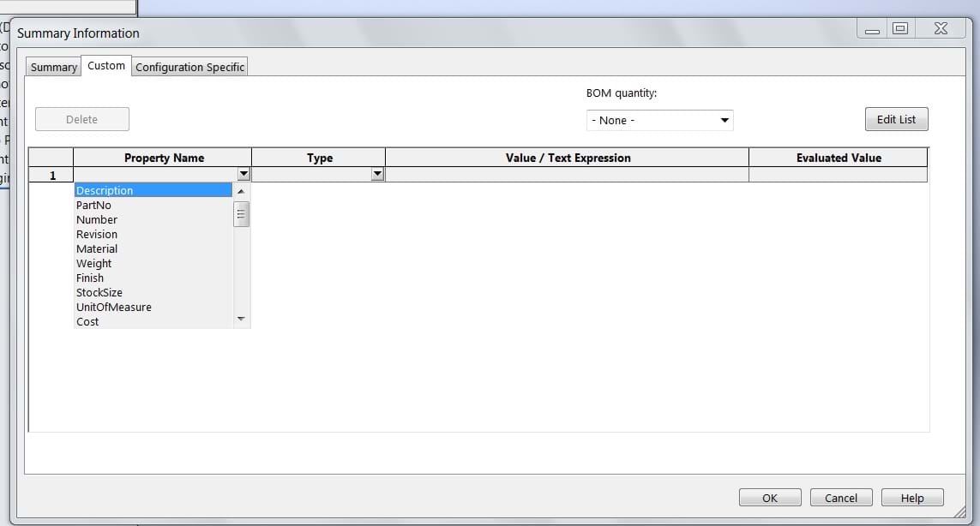This screenshot has width=980, height=526.
Task: Open the Property Name dropdown arrow
Action: click(243, 175)
